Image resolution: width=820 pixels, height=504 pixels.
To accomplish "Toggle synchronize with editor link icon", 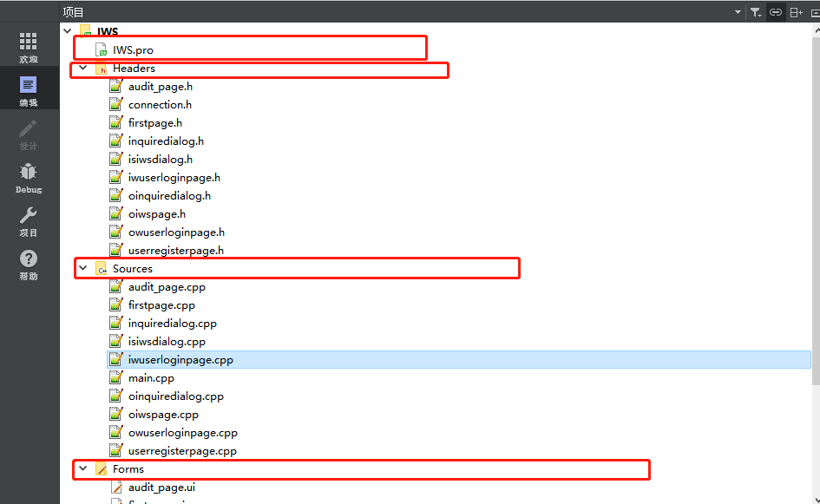I will (x=776, y=12).
